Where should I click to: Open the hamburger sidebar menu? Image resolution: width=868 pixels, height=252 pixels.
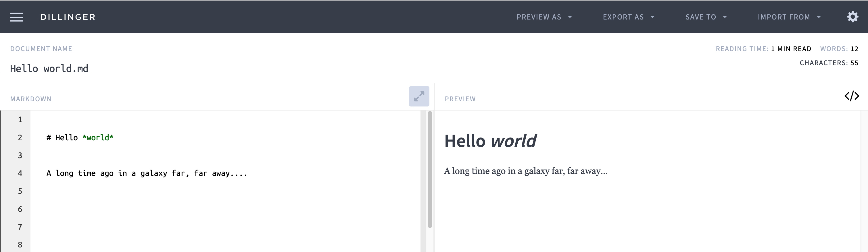point(16,17)
